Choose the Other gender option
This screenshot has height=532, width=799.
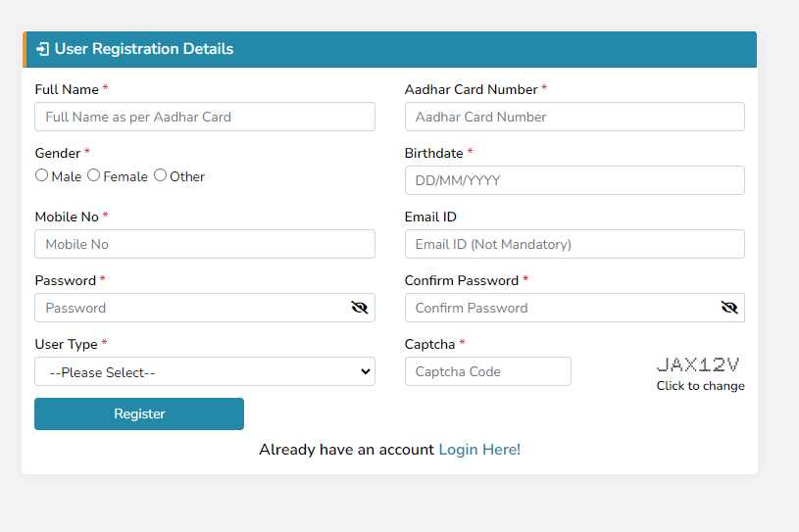[x=160, y=175]
